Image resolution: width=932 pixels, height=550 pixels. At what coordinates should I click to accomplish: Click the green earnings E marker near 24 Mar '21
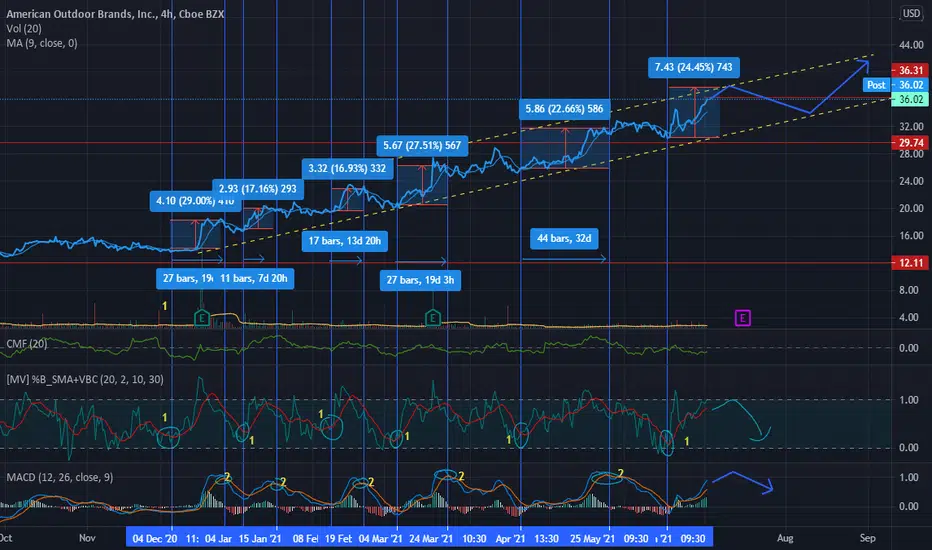pyautogui.click(x=433, y=318)
